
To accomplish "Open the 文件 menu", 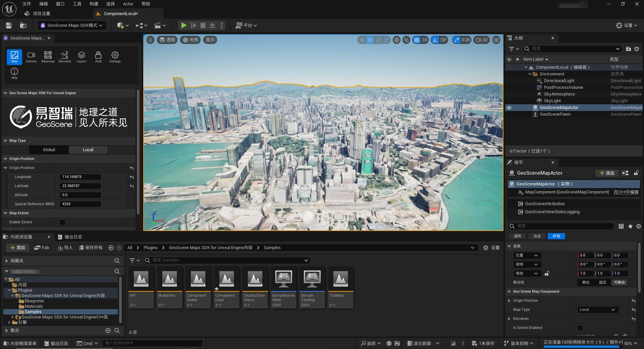I will (27, 4).
